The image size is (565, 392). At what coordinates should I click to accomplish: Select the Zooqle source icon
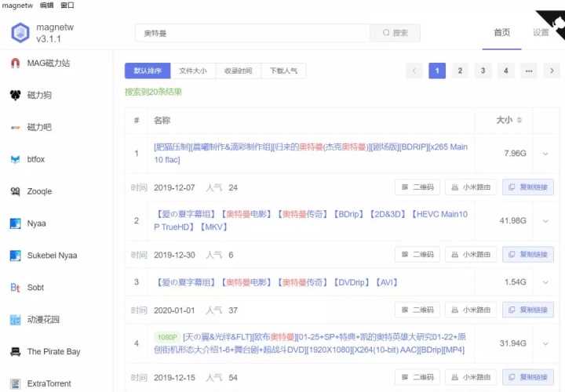[x=15, y=191]
